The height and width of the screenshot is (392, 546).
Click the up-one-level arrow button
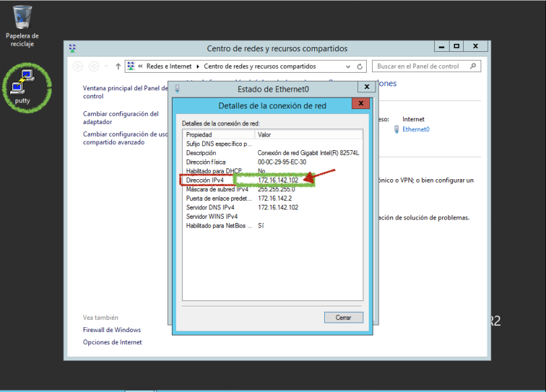pos(118,67)
